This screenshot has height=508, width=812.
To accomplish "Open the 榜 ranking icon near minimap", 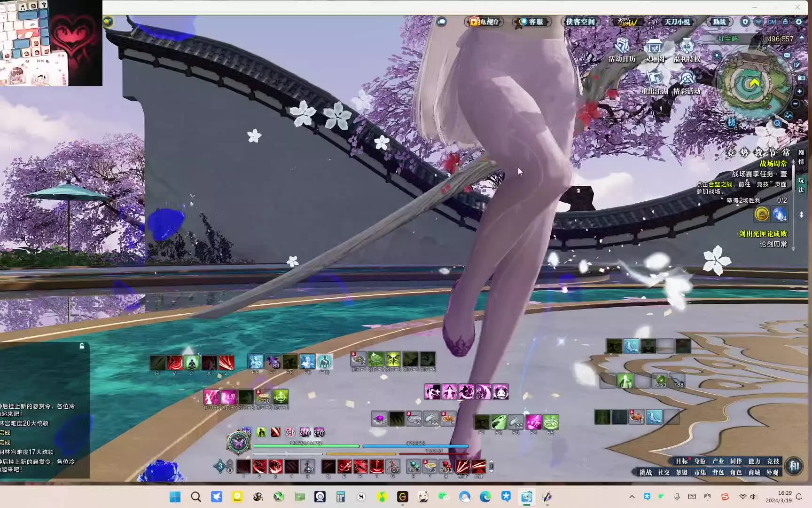I will [732, 122].
